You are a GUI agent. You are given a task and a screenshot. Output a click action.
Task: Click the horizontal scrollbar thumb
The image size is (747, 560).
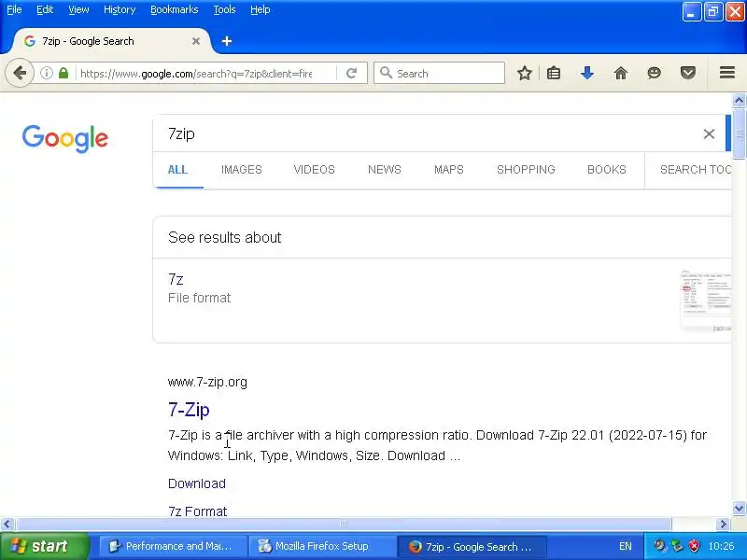pos(343,525)
